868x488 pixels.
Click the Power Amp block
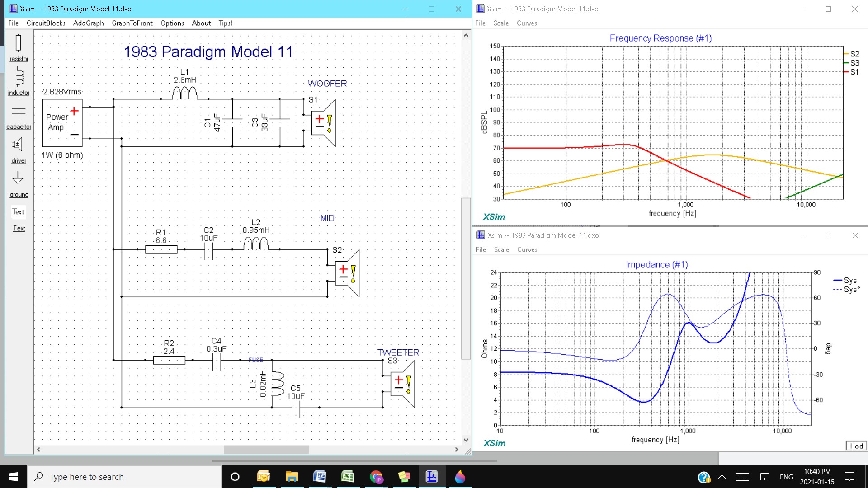click(x=62, y=122)
